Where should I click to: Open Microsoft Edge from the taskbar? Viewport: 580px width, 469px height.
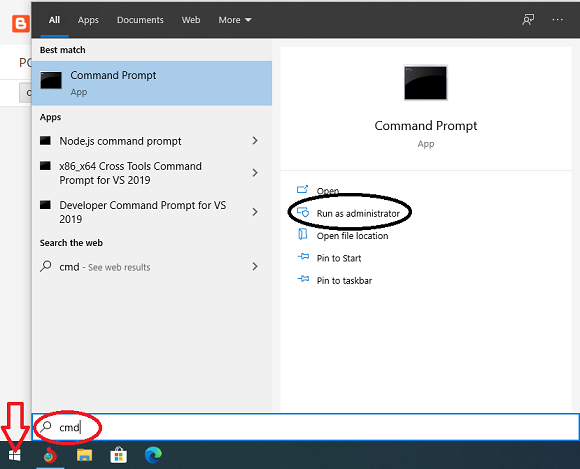[153, 455]
